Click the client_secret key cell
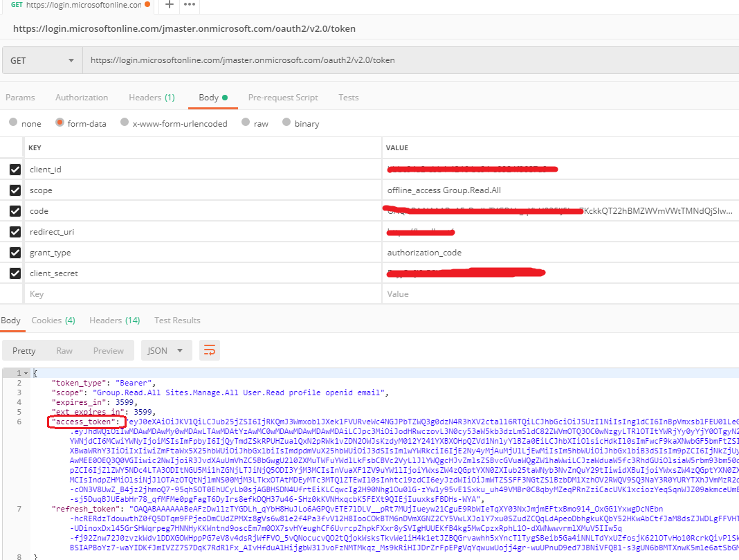739x560 pixels. [x=203, y=273]
